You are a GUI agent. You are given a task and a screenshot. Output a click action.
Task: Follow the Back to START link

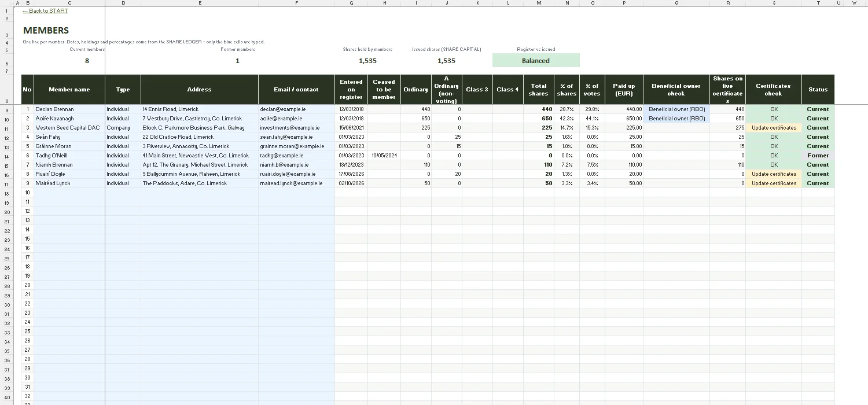(45, 11)
